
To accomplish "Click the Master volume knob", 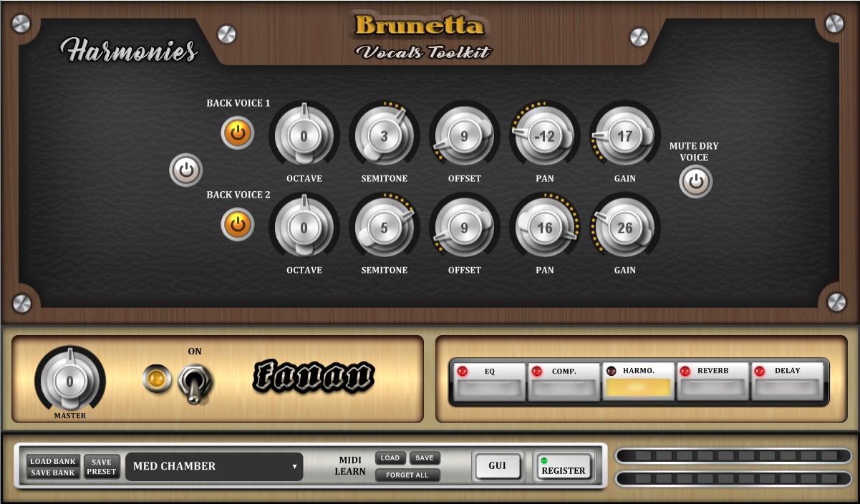I will coord(69,381).
